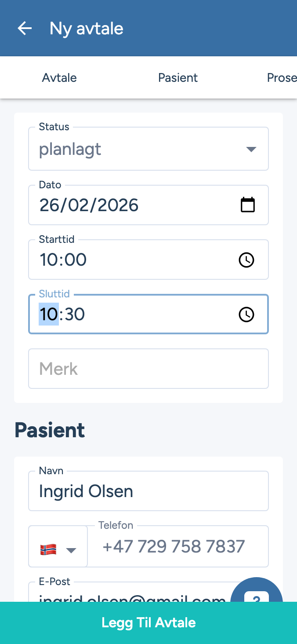Open the round help question-mark bubble
Viewport: 297px width, 644px height.
256,594
